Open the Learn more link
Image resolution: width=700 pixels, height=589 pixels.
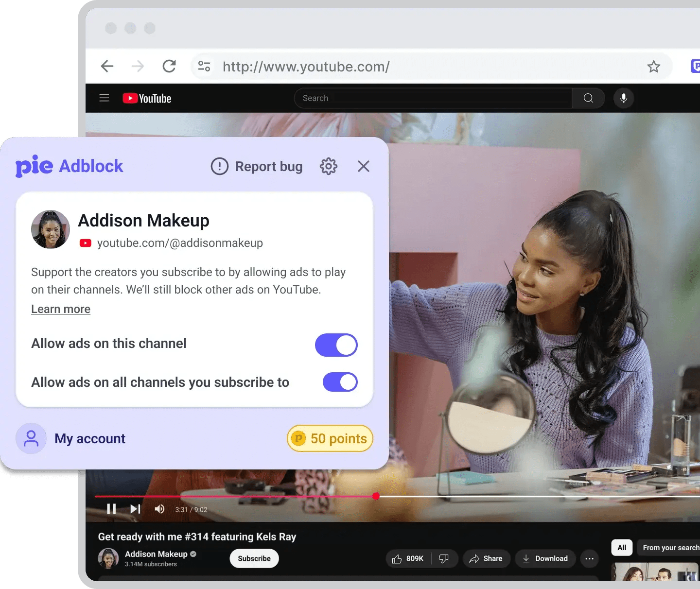[60, 309]
